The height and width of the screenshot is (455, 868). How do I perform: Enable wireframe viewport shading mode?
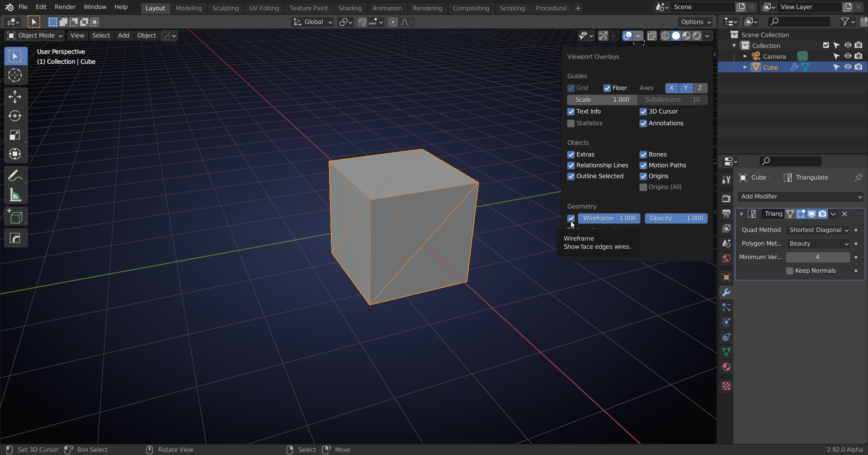(x=665, y=36)
